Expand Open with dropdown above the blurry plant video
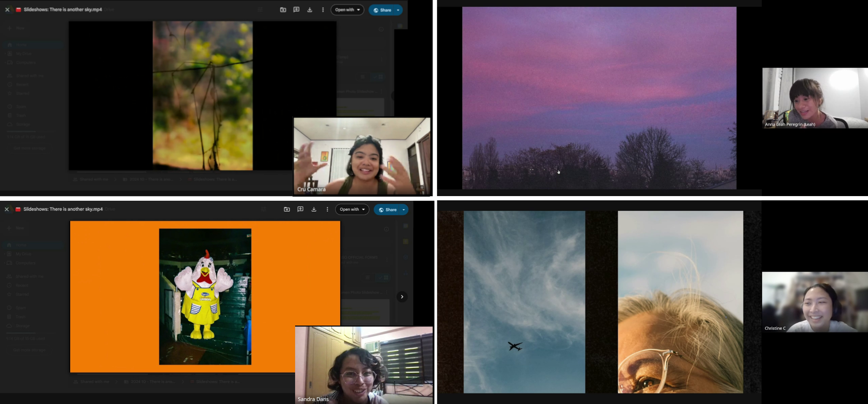This screenshot has width=868, height=404. coord(347,10)
